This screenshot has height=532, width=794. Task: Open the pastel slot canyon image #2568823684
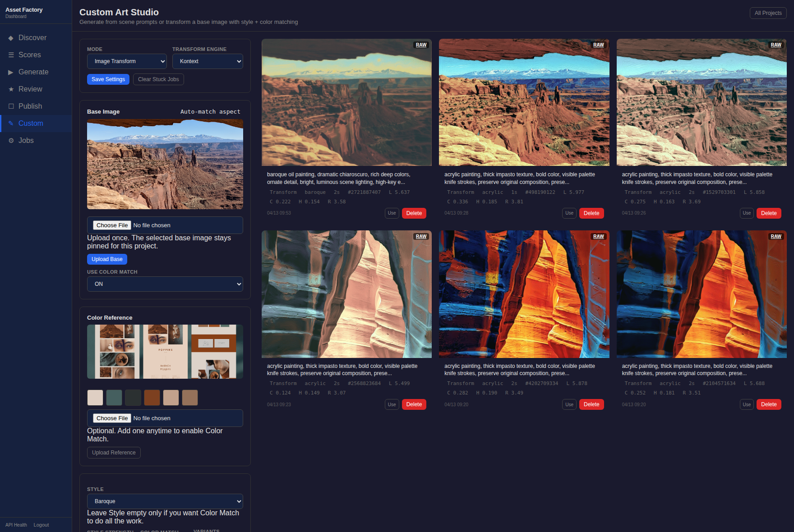point(346,294)
